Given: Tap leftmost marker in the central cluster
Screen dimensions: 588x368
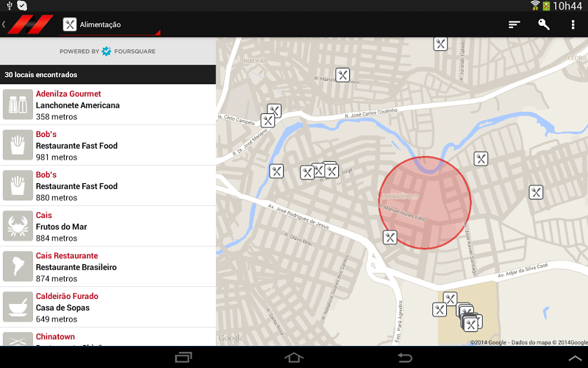Looking at the screenshot, I should tap(307, 172).
